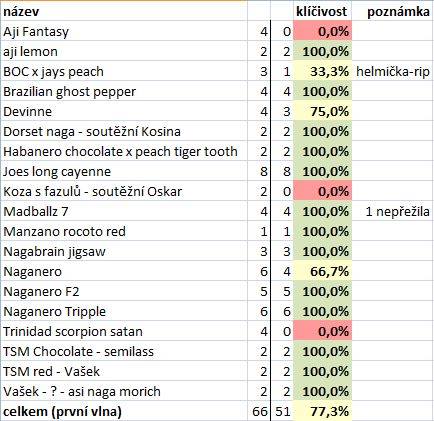Select the 'Manzano rocoto red' cell
Screen dimensions: 434x421
click(124, 231)
